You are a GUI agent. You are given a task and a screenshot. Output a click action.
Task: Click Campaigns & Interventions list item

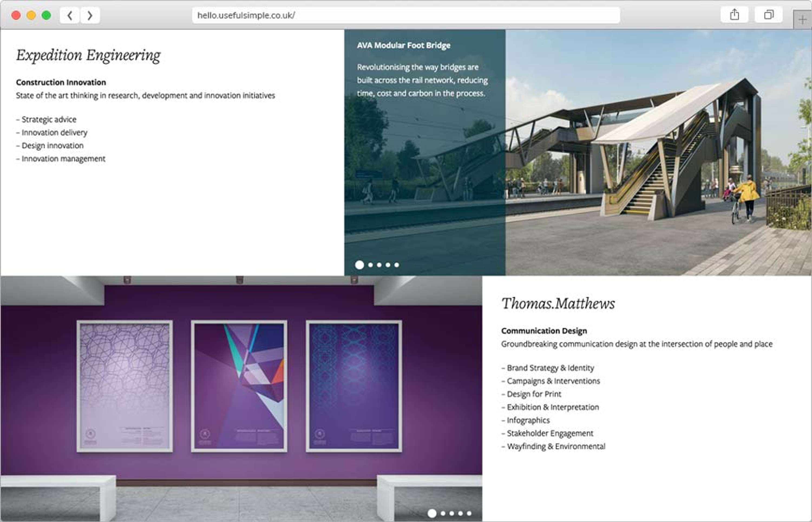coord(551,381)
